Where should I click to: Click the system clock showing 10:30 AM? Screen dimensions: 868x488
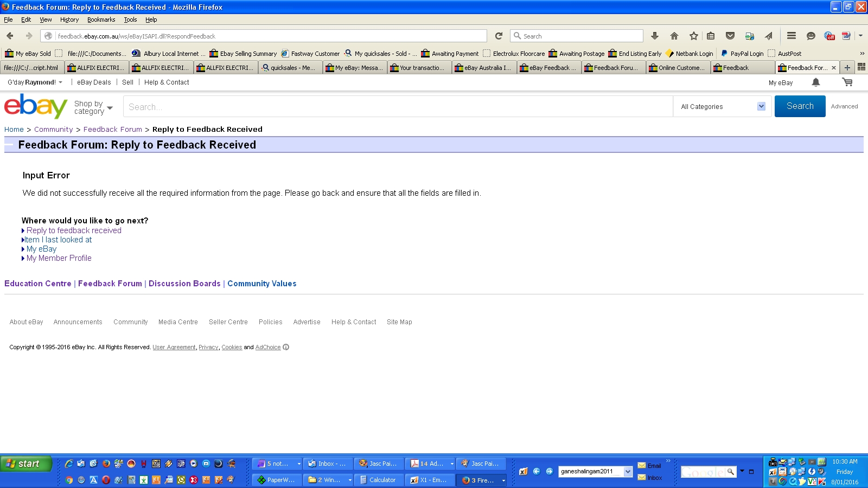(x=845, y=461)
